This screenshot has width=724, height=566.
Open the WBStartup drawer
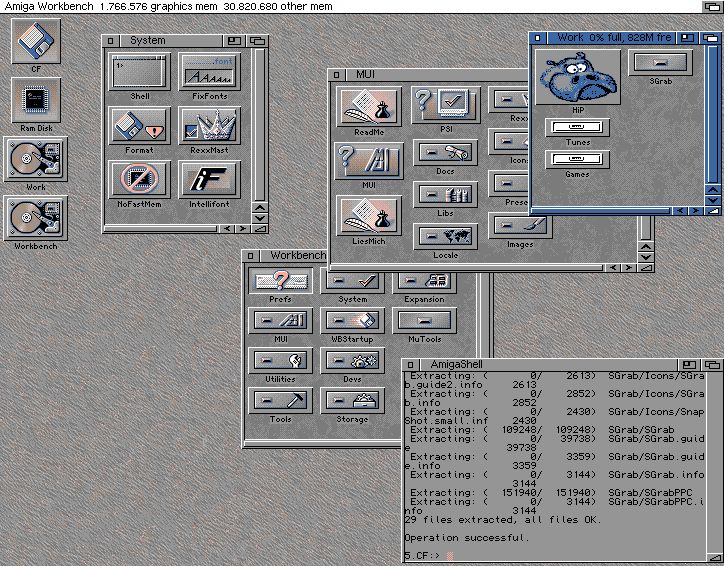[x=352, y=320]
